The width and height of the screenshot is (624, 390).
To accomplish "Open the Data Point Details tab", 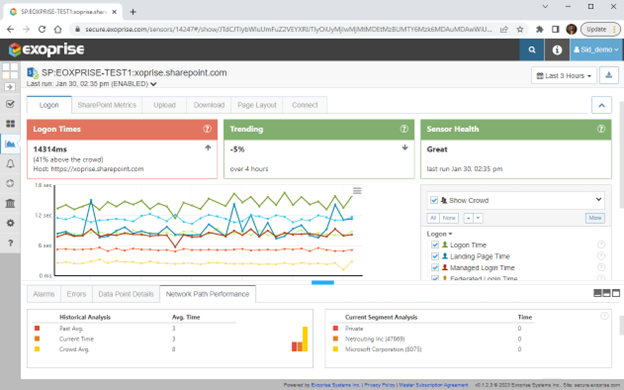I will (126, 294).
